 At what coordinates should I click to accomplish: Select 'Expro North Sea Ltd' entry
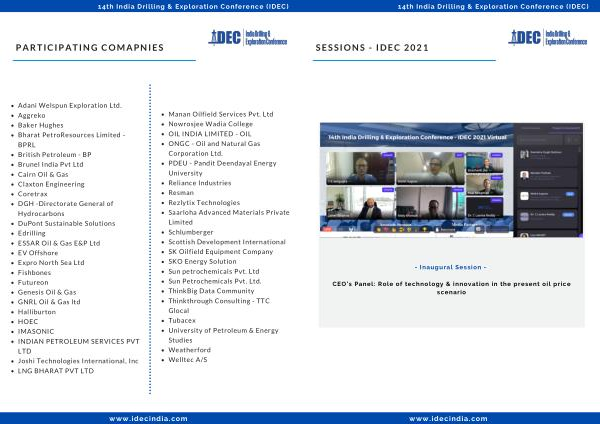[51, 263]
